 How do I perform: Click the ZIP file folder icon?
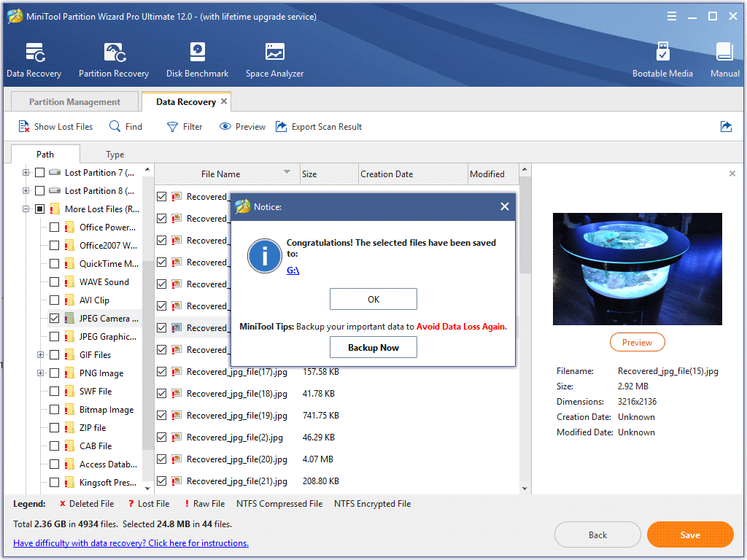(69, 427)
